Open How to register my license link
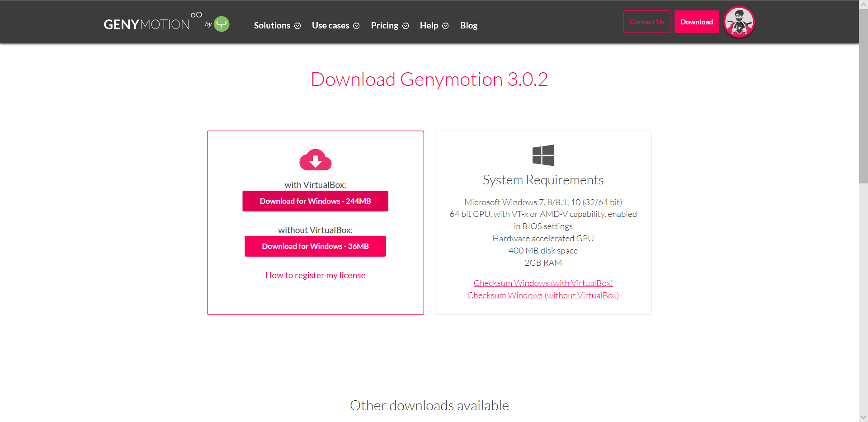This screenshot has width=868, height=422. click(316, 275)
